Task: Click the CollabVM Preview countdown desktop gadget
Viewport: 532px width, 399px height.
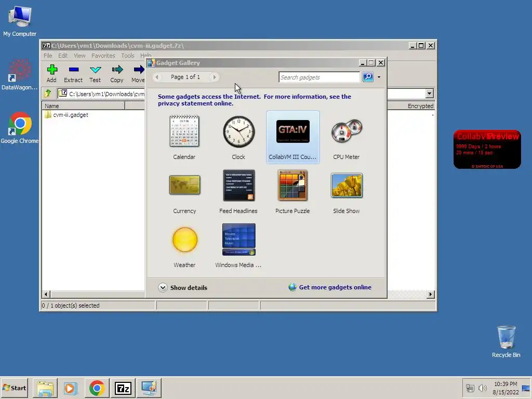Action: (x=487, y=149)
